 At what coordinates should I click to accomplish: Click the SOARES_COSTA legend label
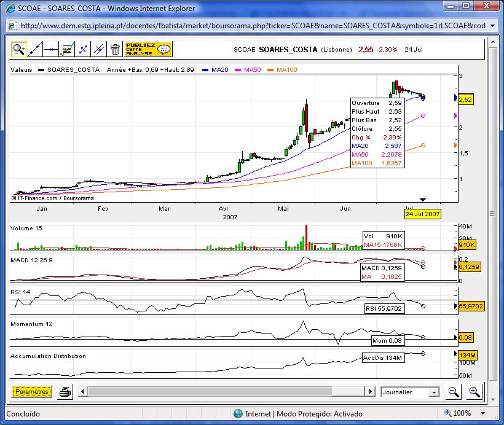click(x=74, y=70)
